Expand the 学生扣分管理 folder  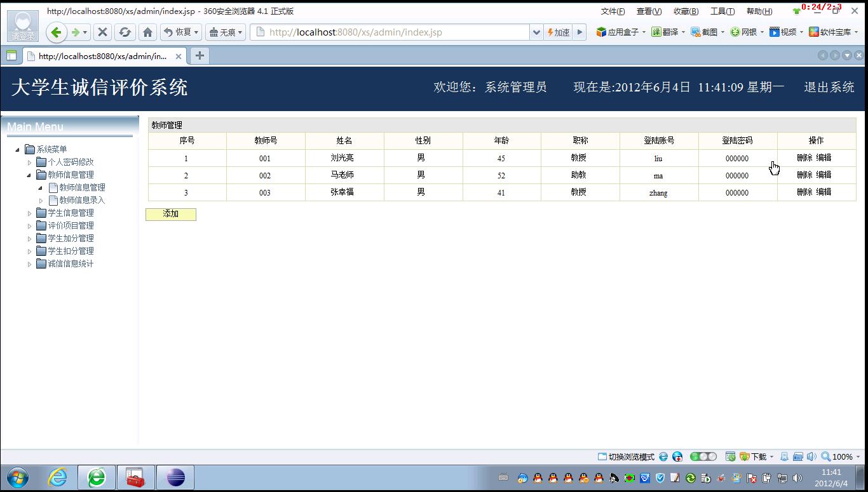tap(29, 251)
